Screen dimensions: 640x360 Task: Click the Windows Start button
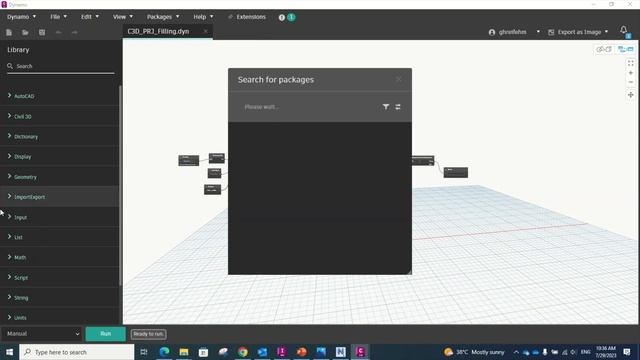point(9,352)
